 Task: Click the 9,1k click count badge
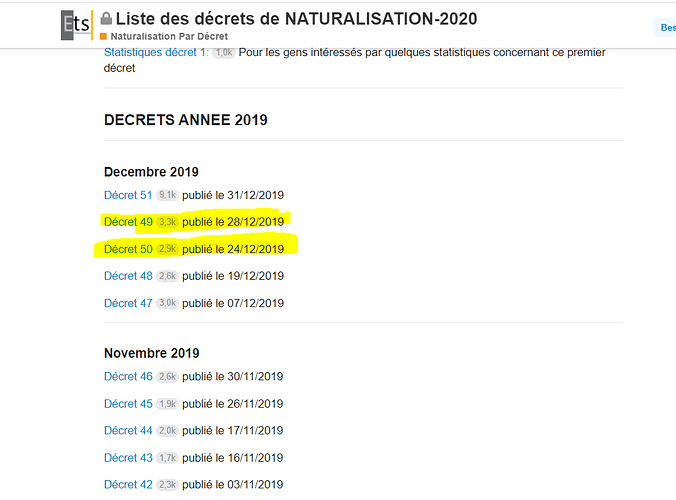(x=167, y=195)
